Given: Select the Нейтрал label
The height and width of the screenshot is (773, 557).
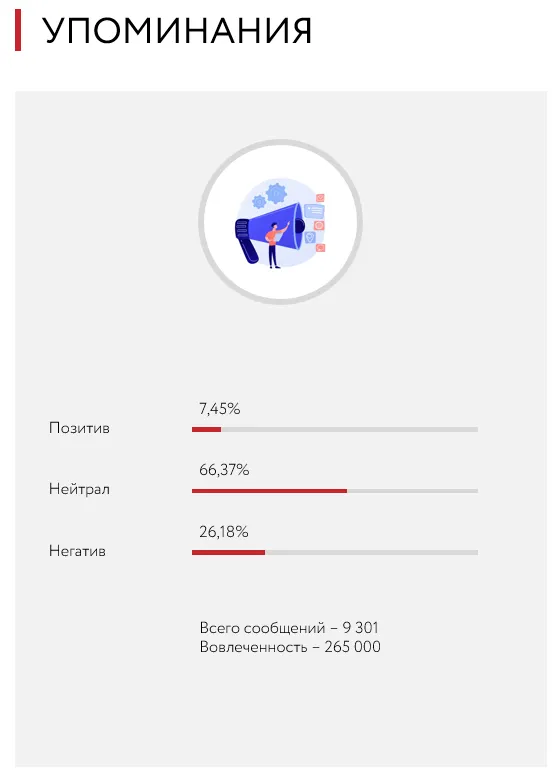Looking at the screenshot, I should click(79, 490).
